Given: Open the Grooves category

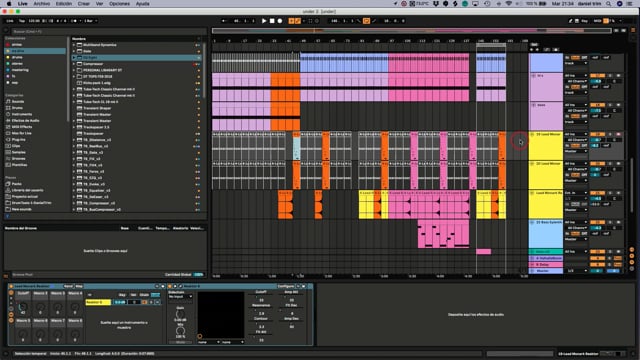Looking at the screenshot, I should click(x=16, y=158).
